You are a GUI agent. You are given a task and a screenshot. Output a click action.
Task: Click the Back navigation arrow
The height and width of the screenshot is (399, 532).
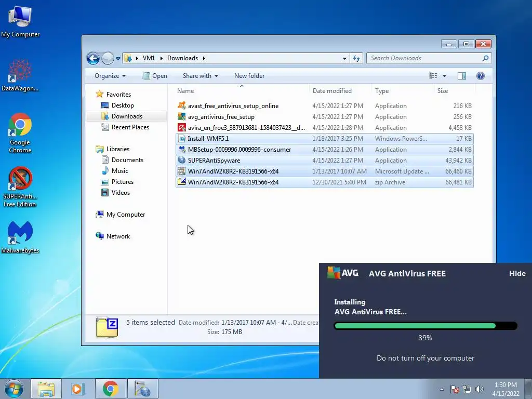click(93, 58)
